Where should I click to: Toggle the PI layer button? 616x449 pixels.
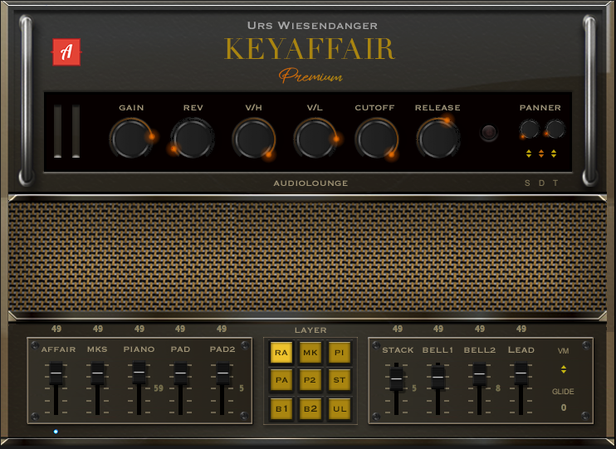tap(339, 352)
